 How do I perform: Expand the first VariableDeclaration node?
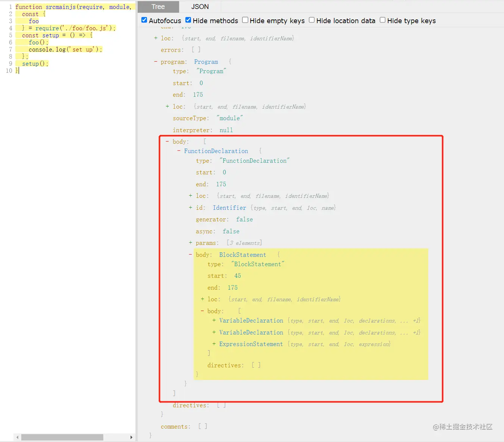pyautogui.click(x=214, y=320)
